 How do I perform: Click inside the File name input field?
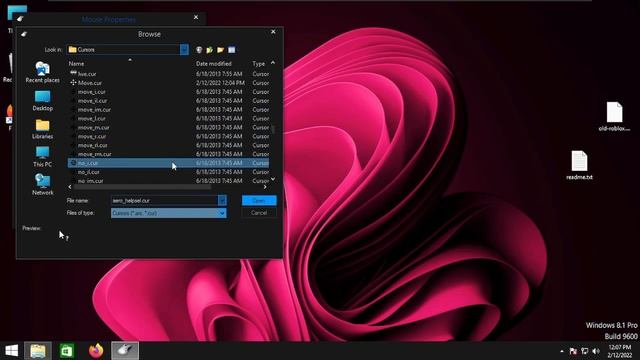pyautogui.click(x=164, y=200)
